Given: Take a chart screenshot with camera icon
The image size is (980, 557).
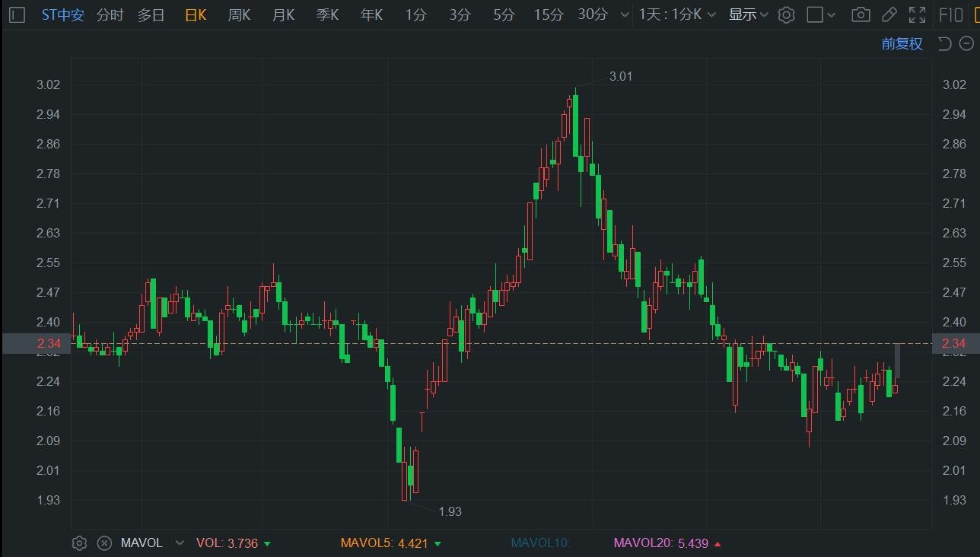Looking at the screenshot, I should click(861, 14).
